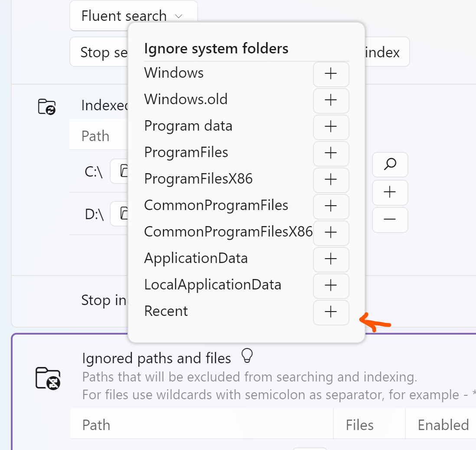This screenshot has height=450, width=476.
Task: Click the edit icon beside the C:\ path
Action: [123, 171]
